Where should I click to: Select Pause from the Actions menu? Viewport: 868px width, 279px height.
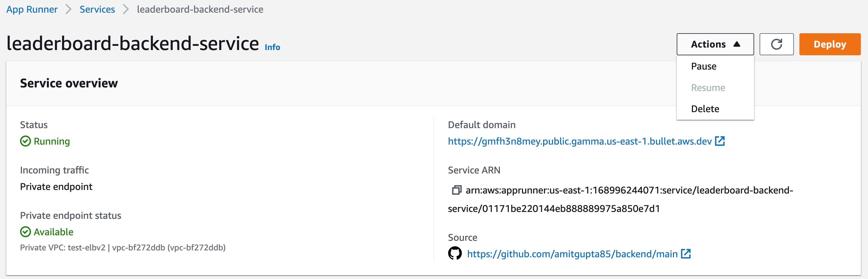pyautogui.click(x=715, y=66)
